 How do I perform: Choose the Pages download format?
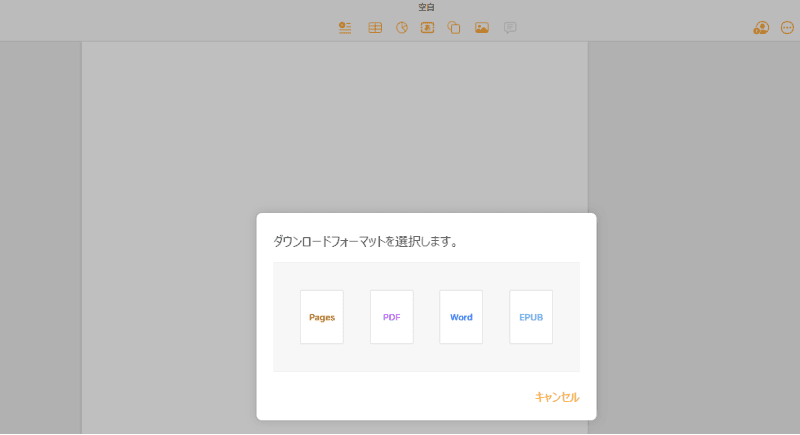click(x=322, y=317)
